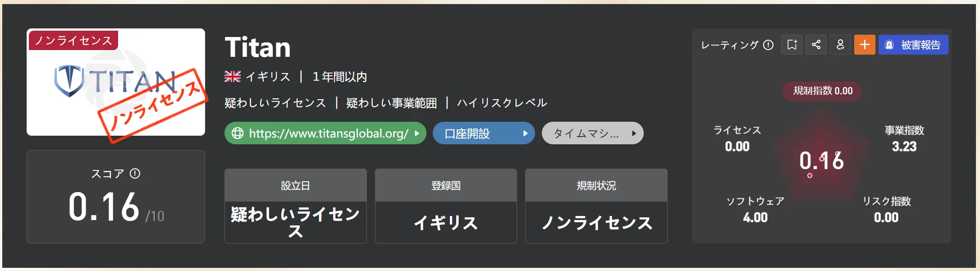This screenshot has width=980, height=271.
Task: Click the ノンライセンス red badge on logo
Action: pyautogui.click(x=73, y=40)
